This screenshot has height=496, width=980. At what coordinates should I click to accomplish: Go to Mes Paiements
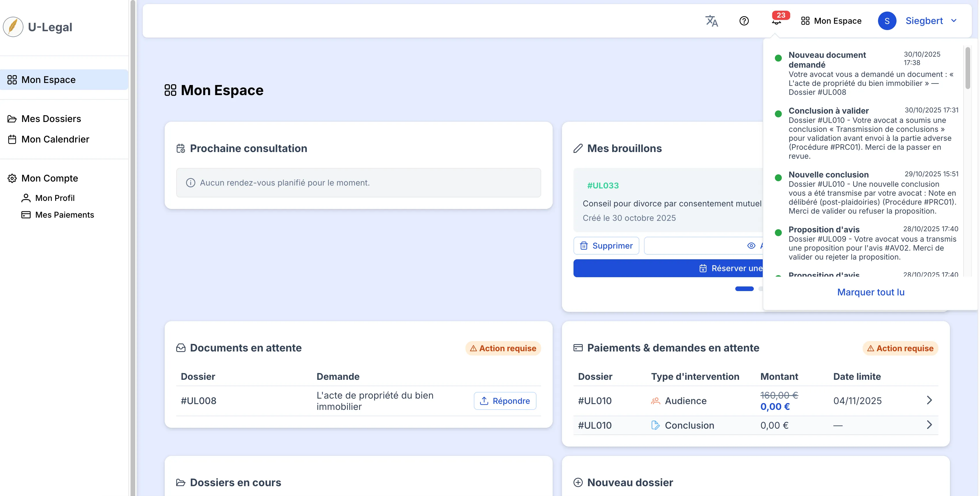pyautogui.click(x=57, y=215)
